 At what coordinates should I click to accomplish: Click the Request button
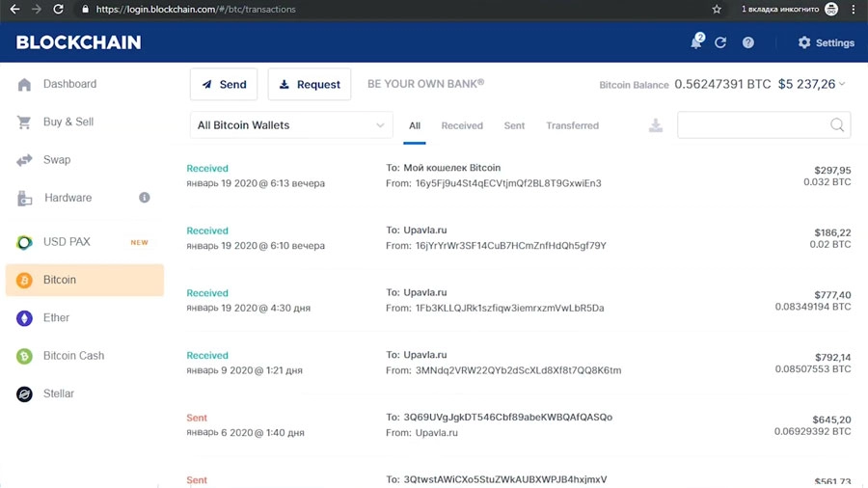click(310, 84)
